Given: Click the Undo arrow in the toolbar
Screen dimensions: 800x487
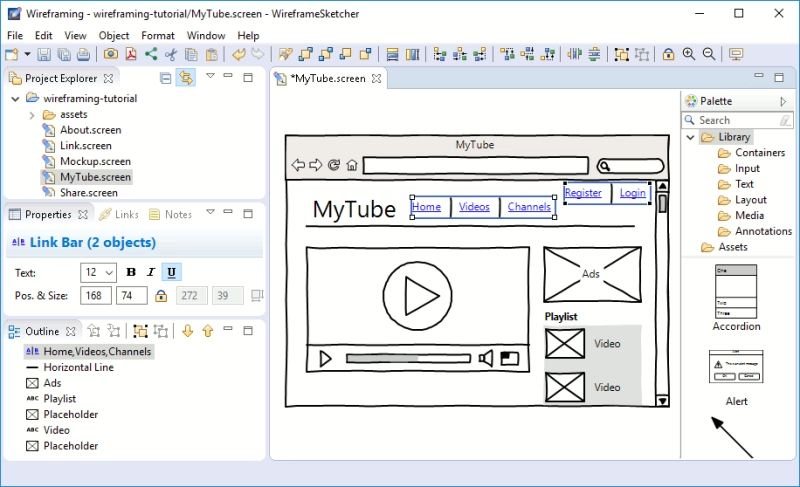Looking at the screenshot, I should coord(238,54).
